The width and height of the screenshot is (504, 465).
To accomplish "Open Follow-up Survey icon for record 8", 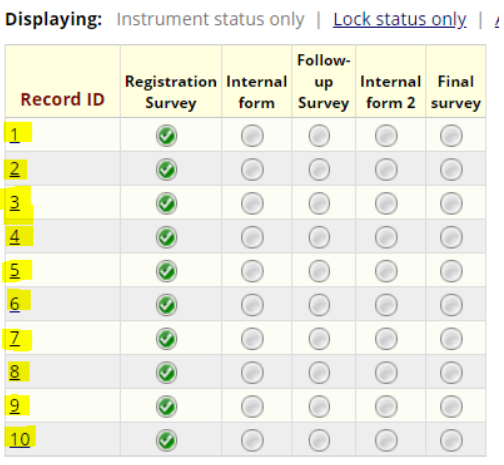I will pos(319,373).
